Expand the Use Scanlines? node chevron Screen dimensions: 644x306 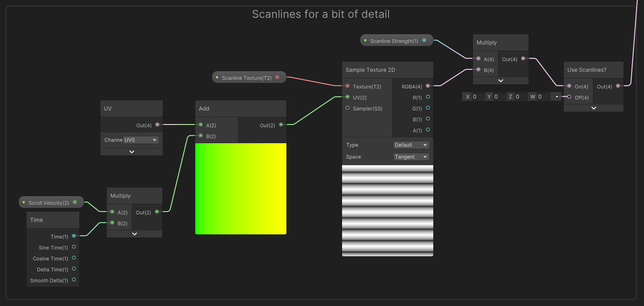(x=593, y=108)
